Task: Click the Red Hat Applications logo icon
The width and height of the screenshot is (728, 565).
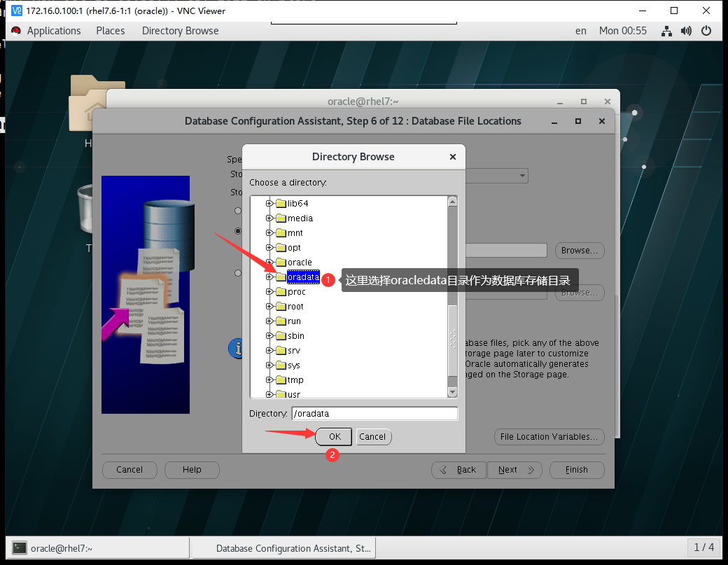Action: (16, 31)
